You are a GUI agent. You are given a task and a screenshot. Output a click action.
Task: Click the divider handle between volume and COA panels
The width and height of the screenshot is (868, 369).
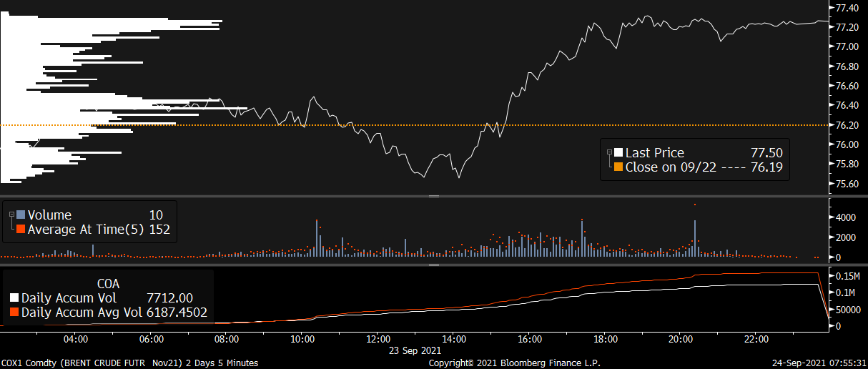point(433,265)
